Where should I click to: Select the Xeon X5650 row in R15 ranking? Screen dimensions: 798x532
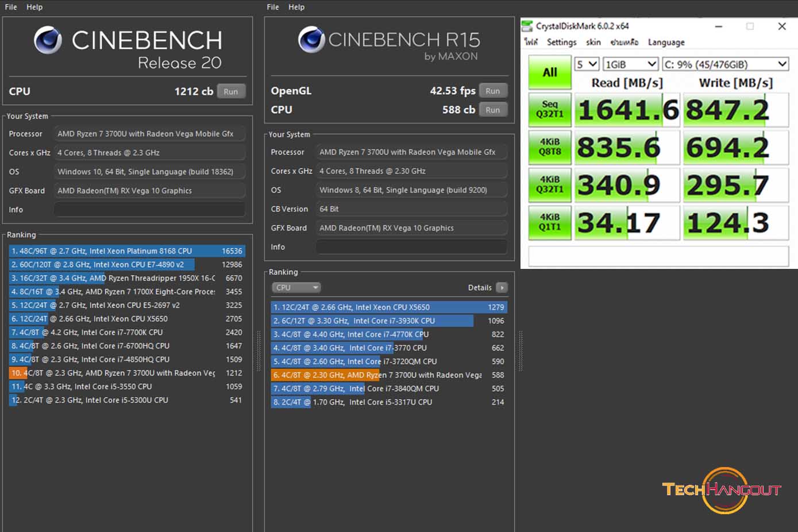[389, 307]
